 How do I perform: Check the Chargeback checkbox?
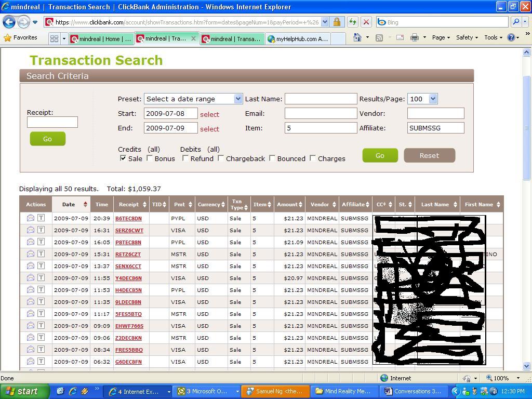(221, 158)
